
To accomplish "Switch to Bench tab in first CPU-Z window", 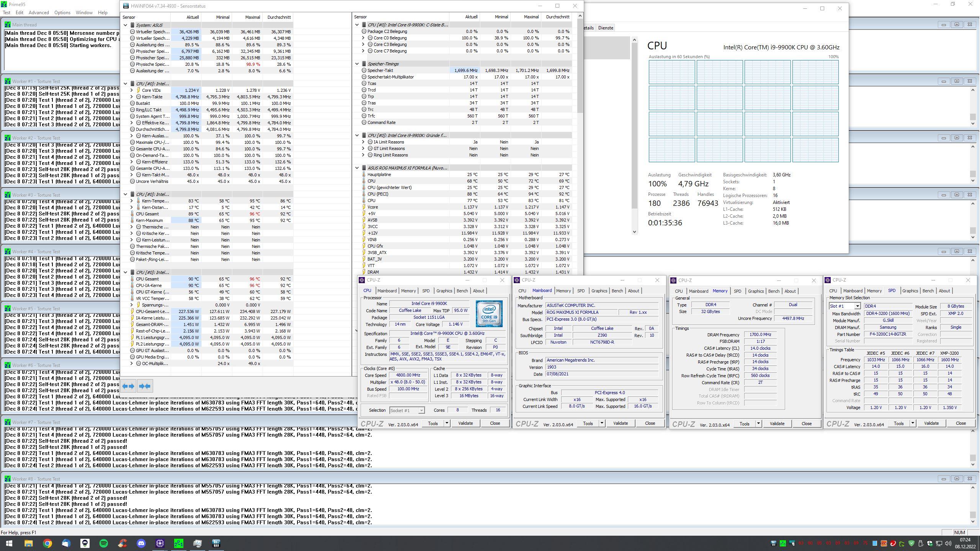I will pos(462,291).
